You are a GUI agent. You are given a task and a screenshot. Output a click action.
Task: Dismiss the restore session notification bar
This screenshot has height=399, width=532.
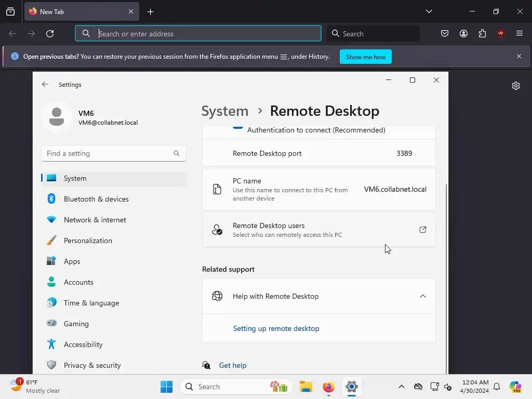(519, 56)
